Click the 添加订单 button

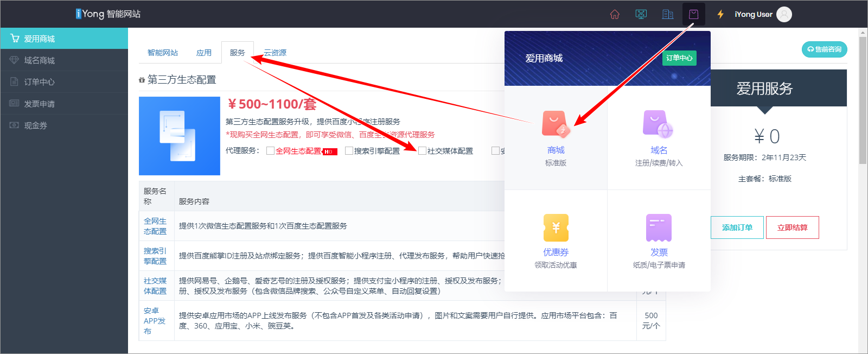point(737,227)
